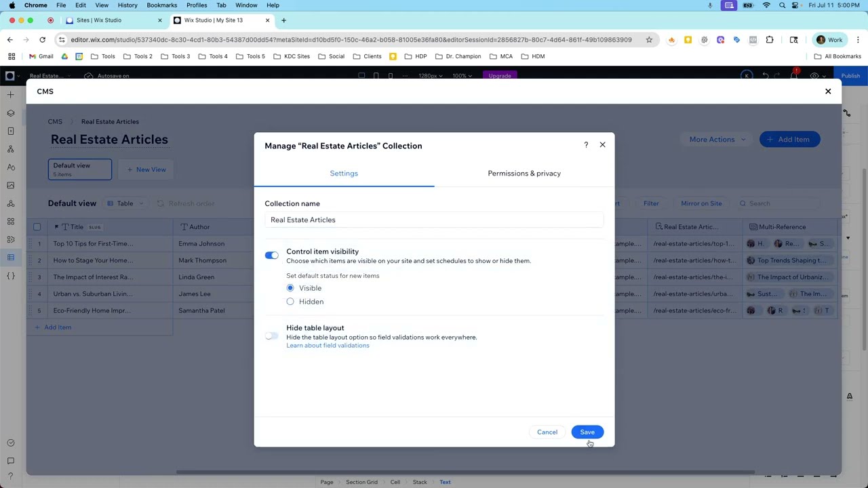Select the Visible default status

point(290,288)
